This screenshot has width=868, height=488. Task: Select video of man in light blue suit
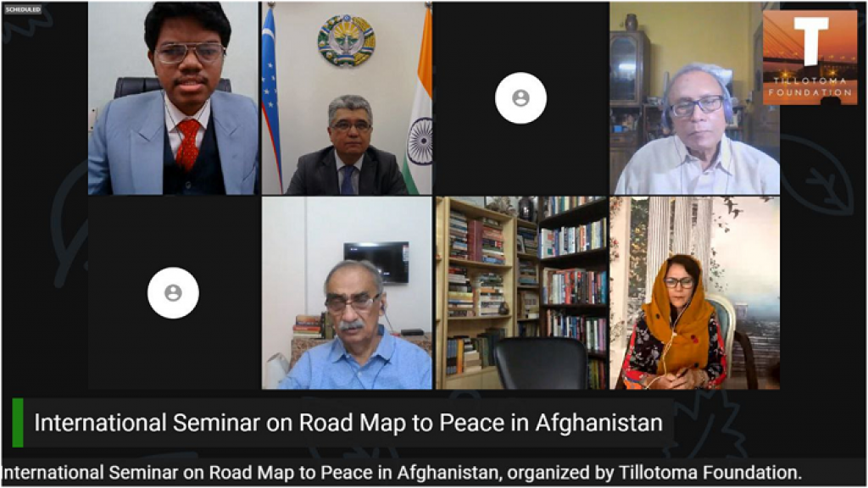click(x=173, y=98)
